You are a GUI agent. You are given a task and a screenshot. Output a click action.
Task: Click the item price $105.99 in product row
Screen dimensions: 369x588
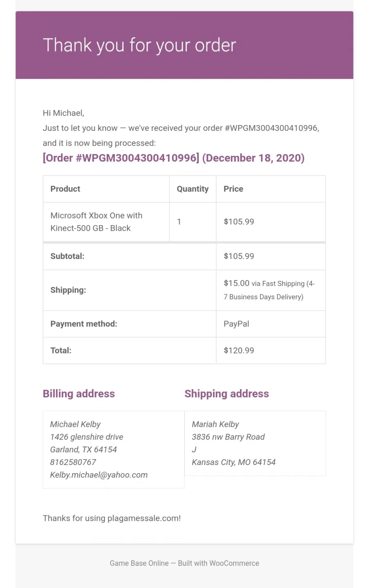coord(239,222)
